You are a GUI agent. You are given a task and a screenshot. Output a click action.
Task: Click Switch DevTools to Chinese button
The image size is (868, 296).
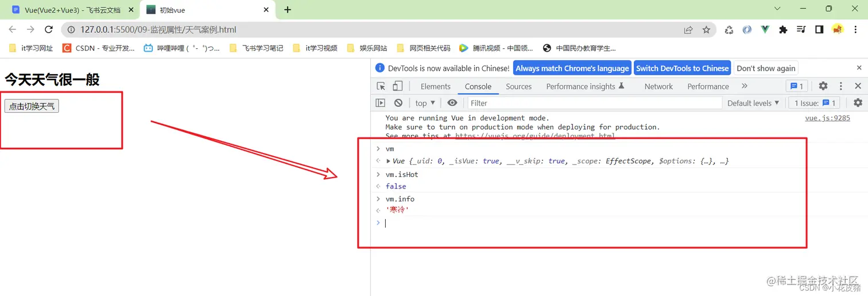[x=682, y=68]
